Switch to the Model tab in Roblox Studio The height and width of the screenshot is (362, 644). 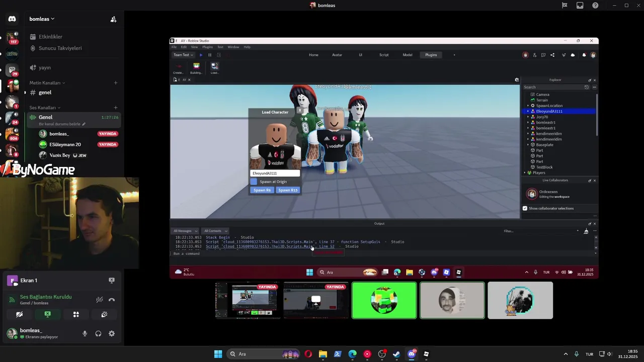(408, 55)
